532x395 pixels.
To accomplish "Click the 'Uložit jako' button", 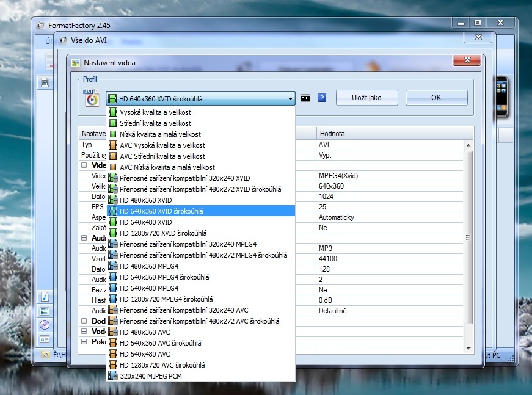I will pos(366,98).
